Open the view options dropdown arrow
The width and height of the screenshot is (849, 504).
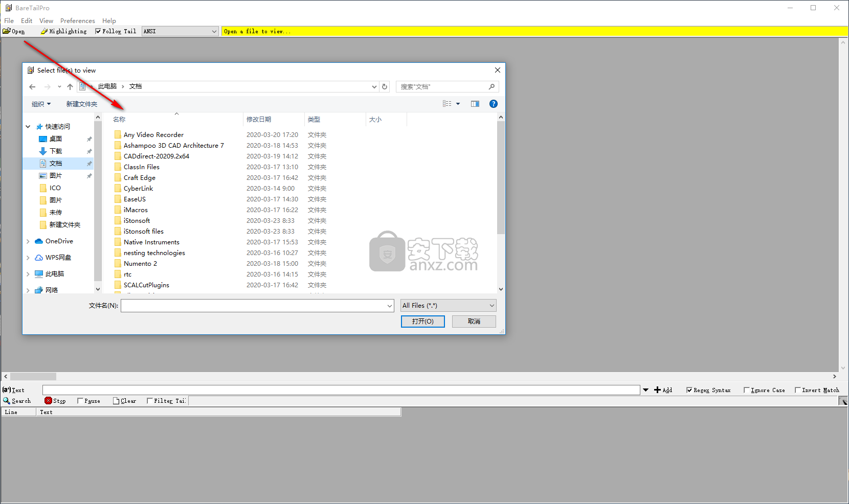458,104
